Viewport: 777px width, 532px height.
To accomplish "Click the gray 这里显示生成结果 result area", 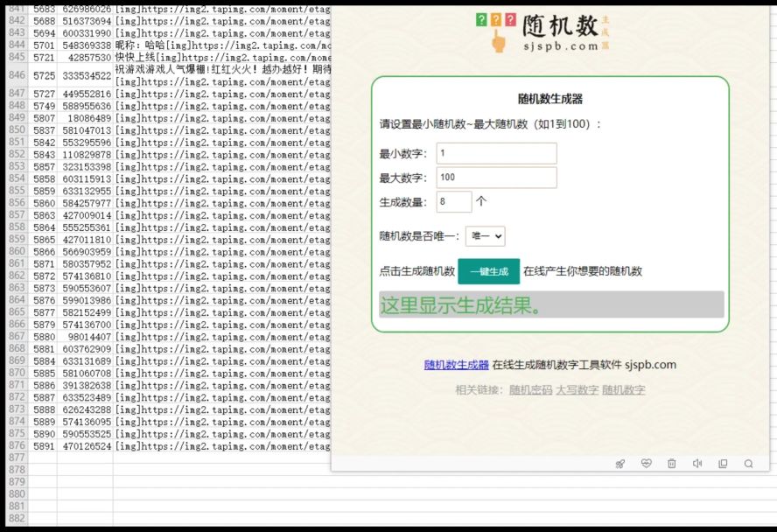I will point(551,304).
